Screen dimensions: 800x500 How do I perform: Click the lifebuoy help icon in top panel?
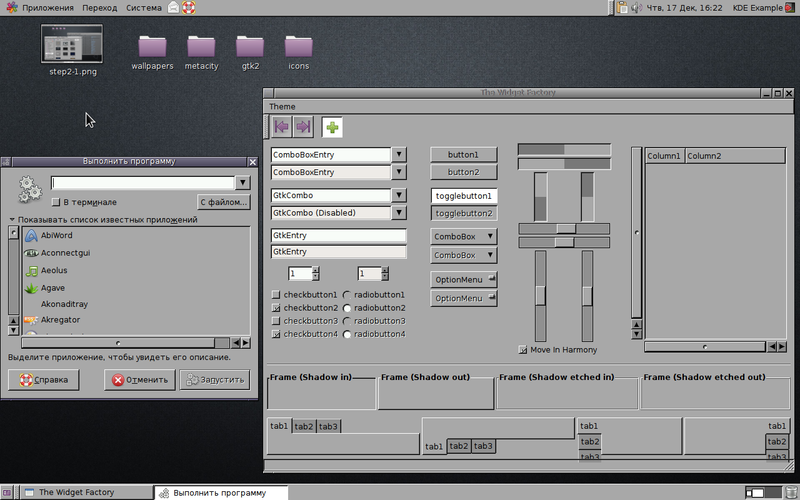click(189, 7)
